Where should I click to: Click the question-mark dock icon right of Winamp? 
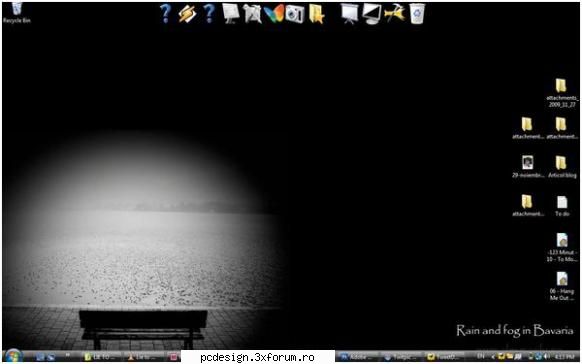[209, 14]
